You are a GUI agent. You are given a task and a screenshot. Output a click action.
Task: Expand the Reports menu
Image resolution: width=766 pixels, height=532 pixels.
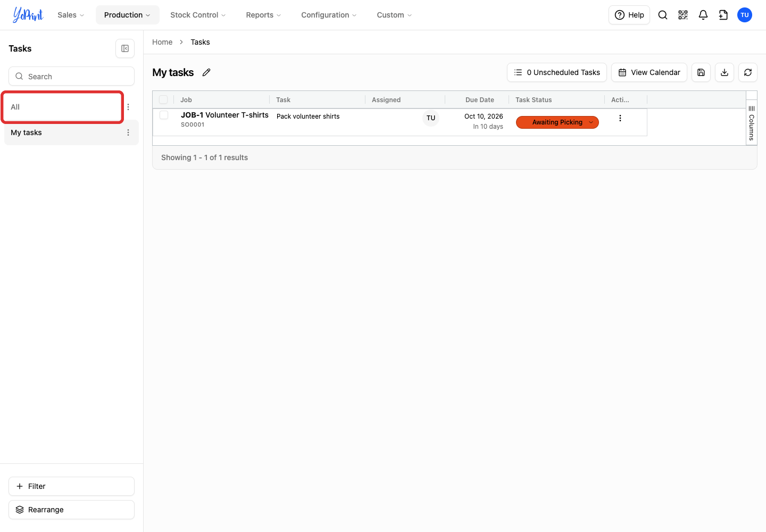pyautogui.click(x=263, y=15)
